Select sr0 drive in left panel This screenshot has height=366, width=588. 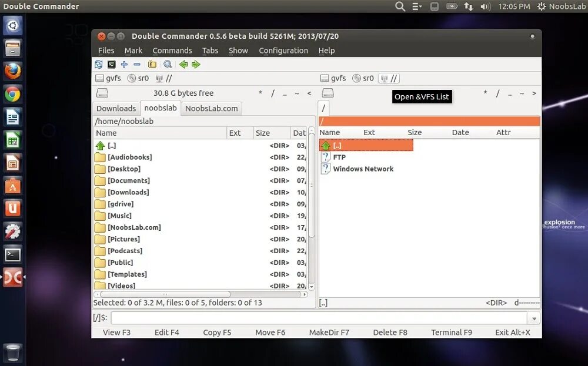click(x=138, y=78)
